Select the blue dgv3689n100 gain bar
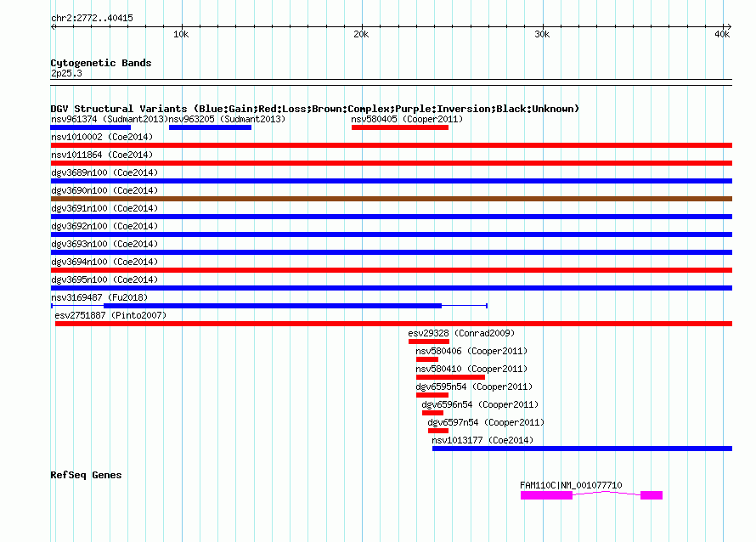Viewport: 756px width, 542px height. pos(392,181)
